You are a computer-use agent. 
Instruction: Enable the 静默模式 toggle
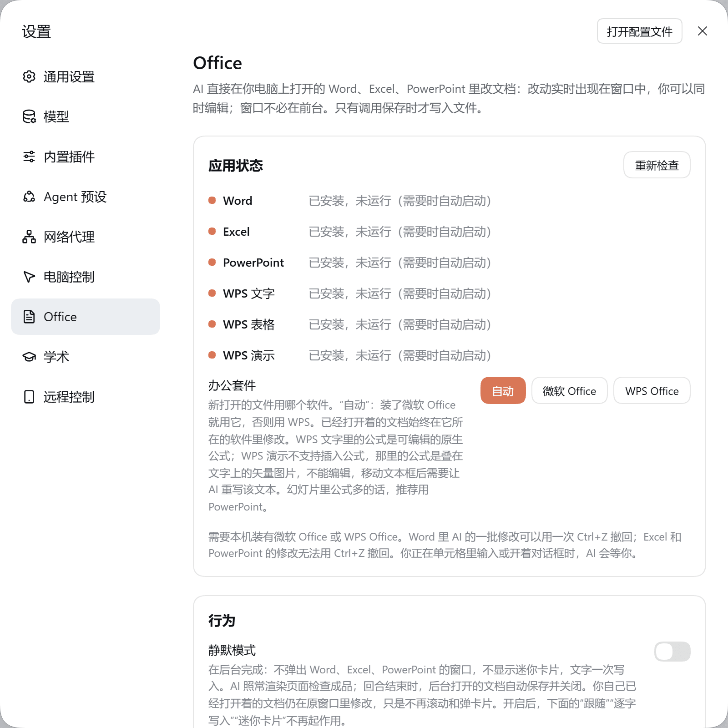tap(672, 652)
